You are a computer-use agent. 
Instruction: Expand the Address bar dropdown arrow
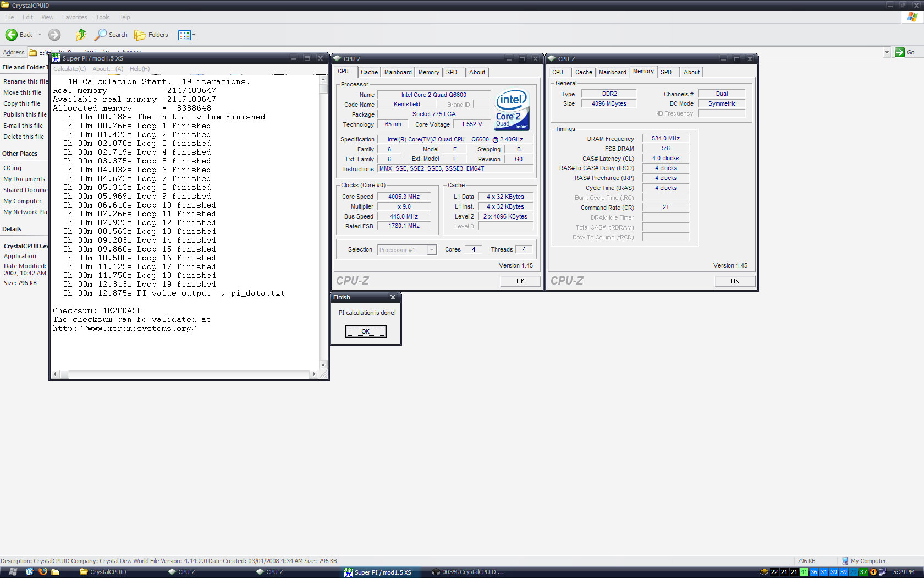(x=887, y=52)
